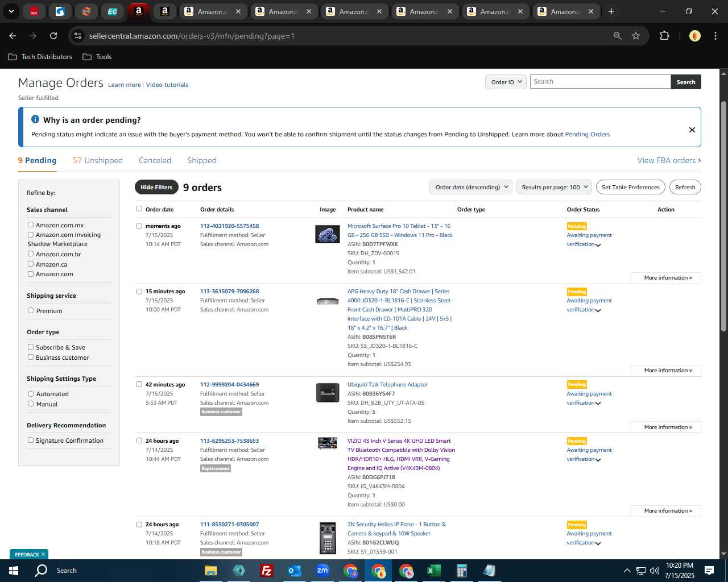
Task: Open the notification center icon
Action: [709, 571]
